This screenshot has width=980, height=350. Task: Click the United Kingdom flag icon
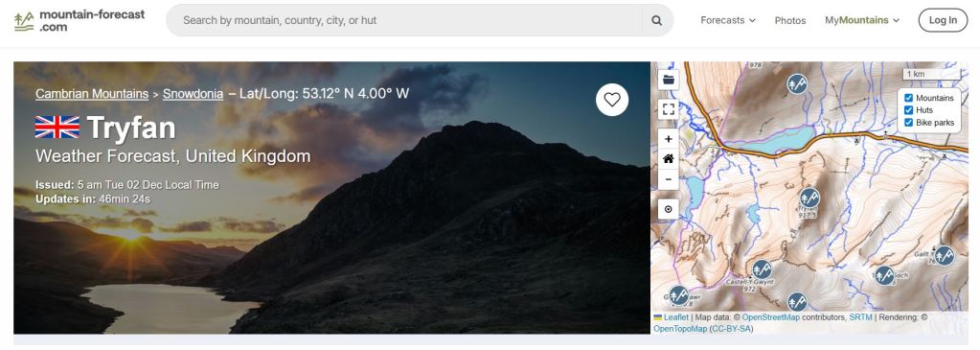(x=57, y=128)
